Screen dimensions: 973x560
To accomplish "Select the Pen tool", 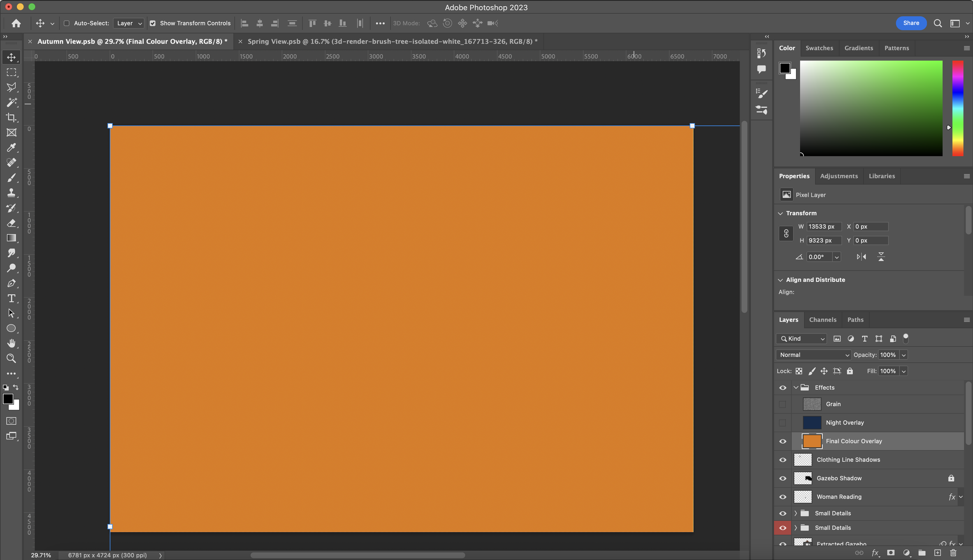I will (11, 283).
